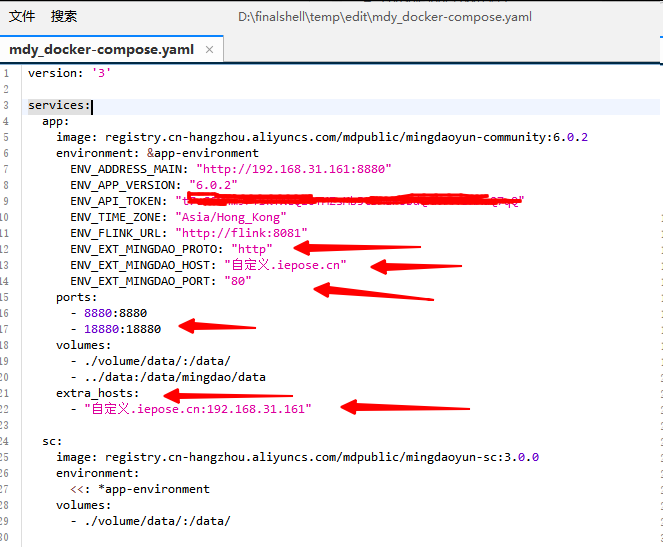Click the ENV_EXT_MINGDAO_PROTO http value

click(251, 248)
